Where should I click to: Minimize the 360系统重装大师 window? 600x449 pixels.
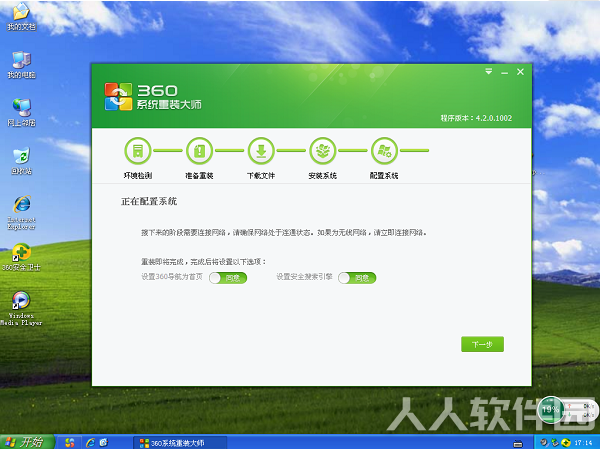pos(505,72)
